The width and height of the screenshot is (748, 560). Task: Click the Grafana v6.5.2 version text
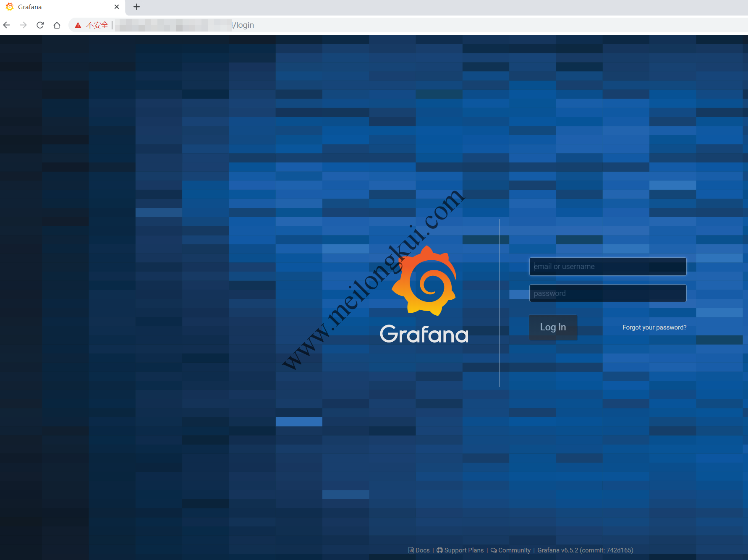click(x=585, y=550)
